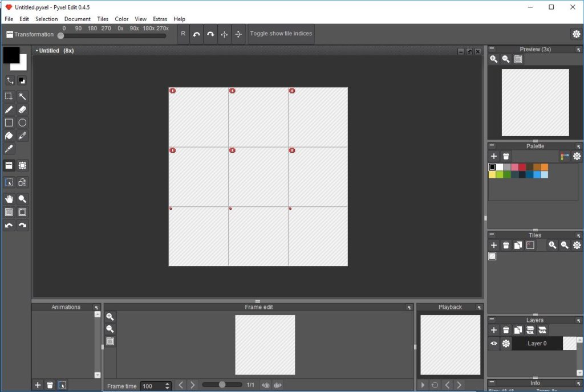The width and height of the screenshot is (584, 392).
Task: Toggle show tile indices
Action: pyautogui.click(x=281, y=33)
